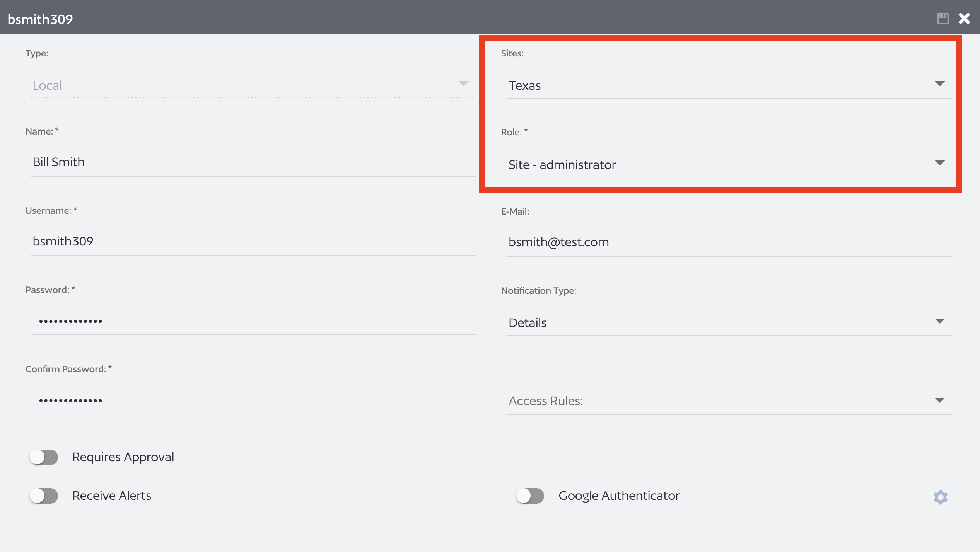Turn on Receive Alerts
Screen dimensions: 980x552
pos(44,496)
